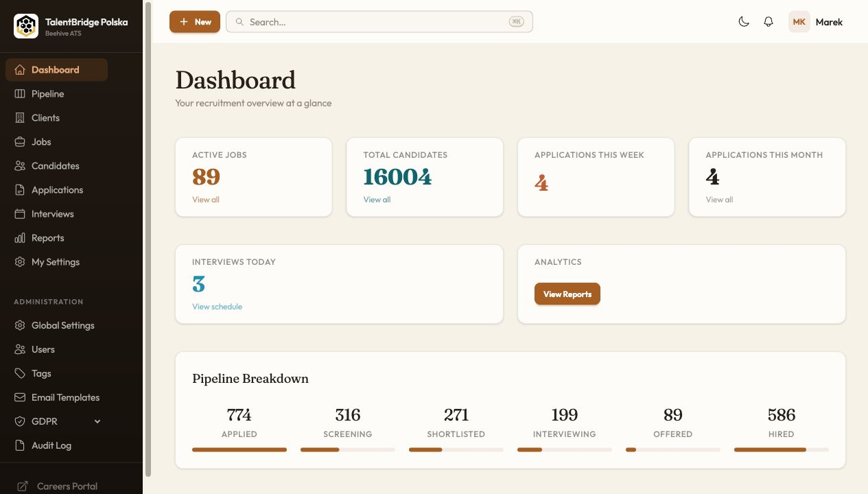Click the Shortlisted count 271
The width and height of the screenshot is (868, 494).
[x=456, y=415]
